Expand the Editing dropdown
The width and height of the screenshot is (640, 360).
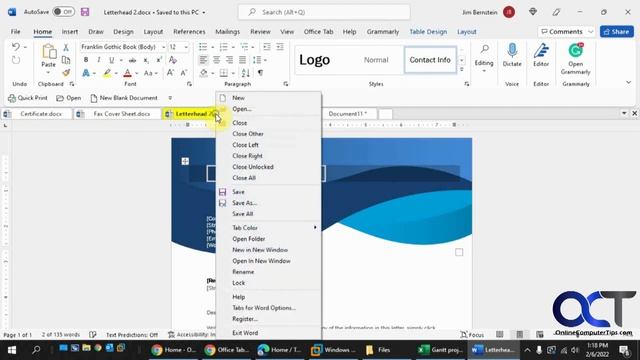coord(484,71)
